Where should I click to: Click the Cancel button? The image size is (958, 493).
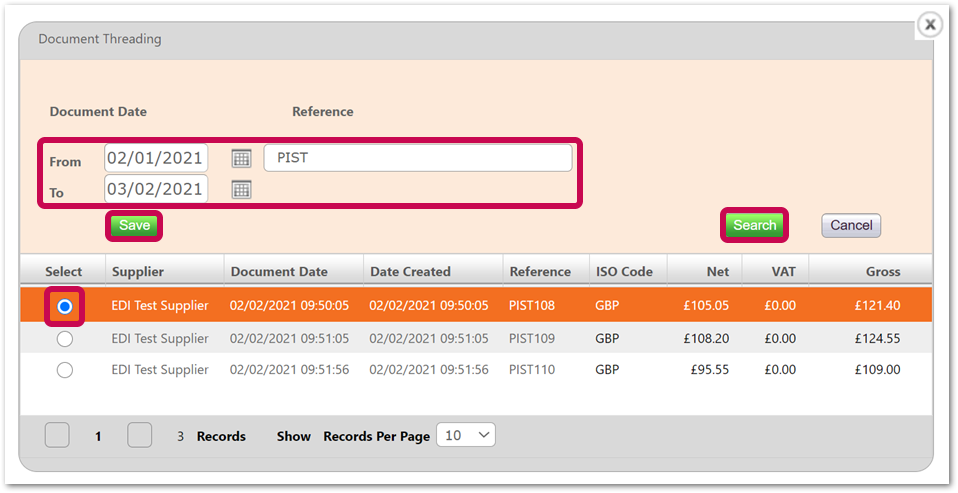click(x=851, y=225)
